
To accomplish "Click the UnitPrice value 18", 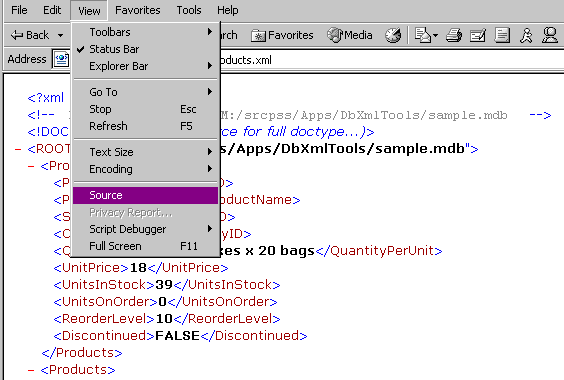I will coord(138,268).
